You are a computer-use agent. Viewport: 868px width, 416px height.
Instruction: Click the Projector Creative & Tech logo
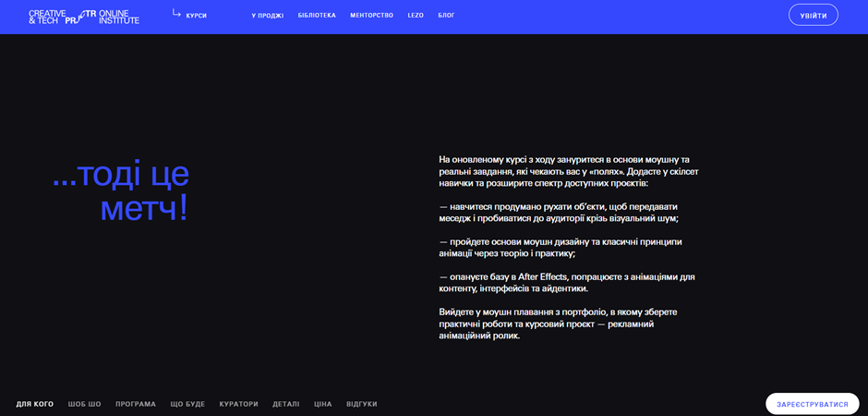tap(84, 16)
